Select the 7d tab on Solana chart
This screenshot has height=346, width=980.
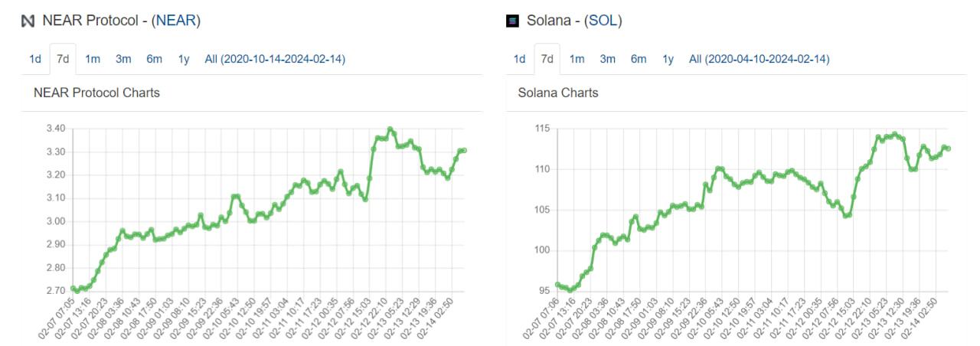click(x=547, y=59)
